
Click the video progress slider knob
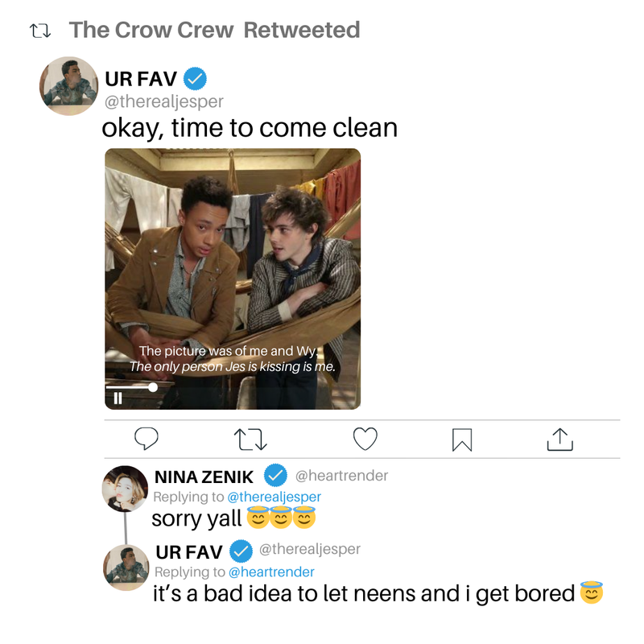(153, 387)
